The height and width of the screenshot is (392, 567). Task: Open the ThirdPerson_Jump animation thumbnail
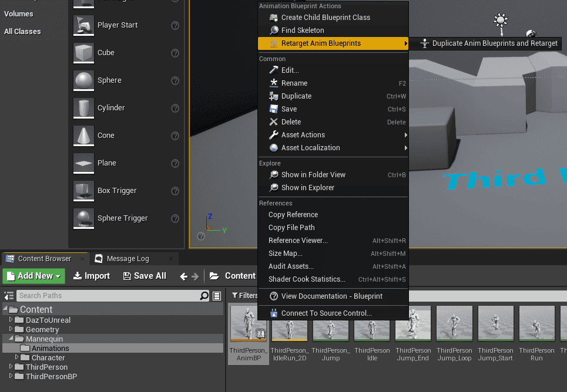(330, 323)
